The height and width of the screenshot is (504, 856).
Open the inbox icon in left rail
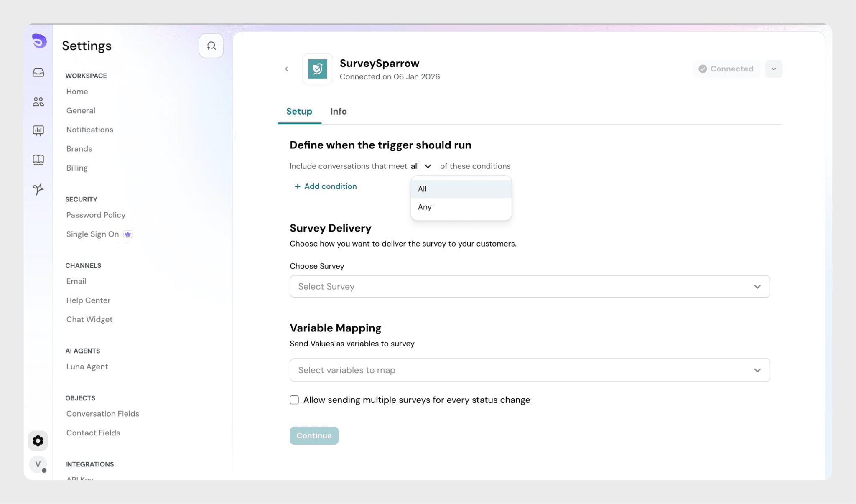pyautogui.click(x=38, y=73)
